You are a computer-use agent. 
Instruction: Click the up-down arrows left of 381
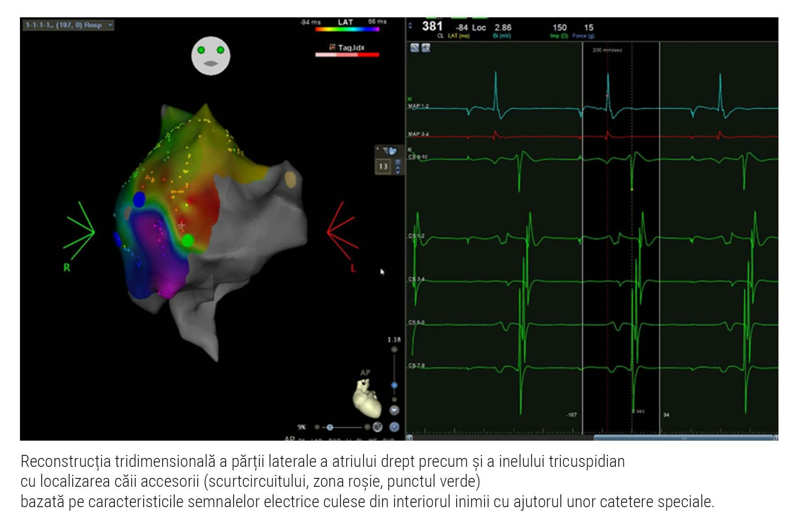coord(410,26)
